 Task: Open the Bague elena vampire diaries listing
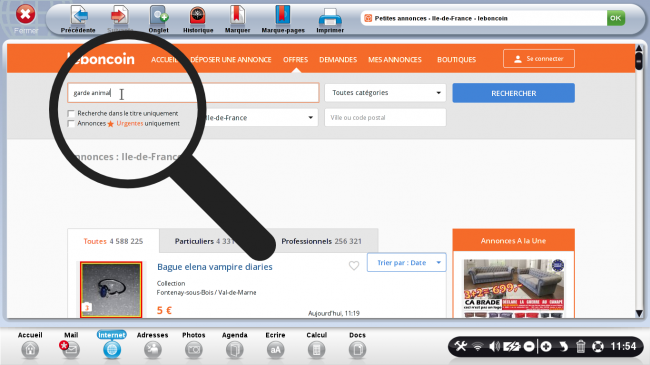click(x=215, y=267)
